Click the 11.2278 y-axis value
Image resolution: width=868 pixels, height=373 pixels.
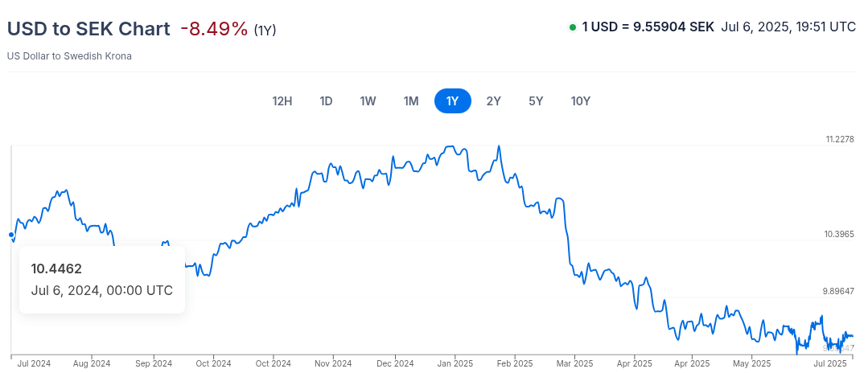pos(839,139)
